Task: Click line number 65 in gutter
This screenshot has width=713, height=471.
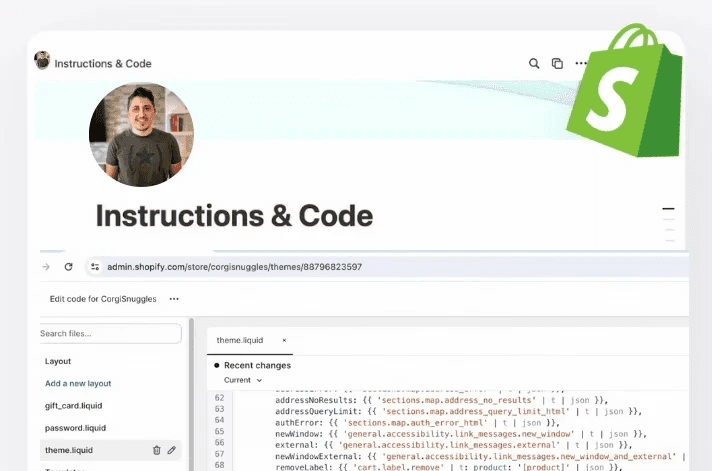Action: 219,431
